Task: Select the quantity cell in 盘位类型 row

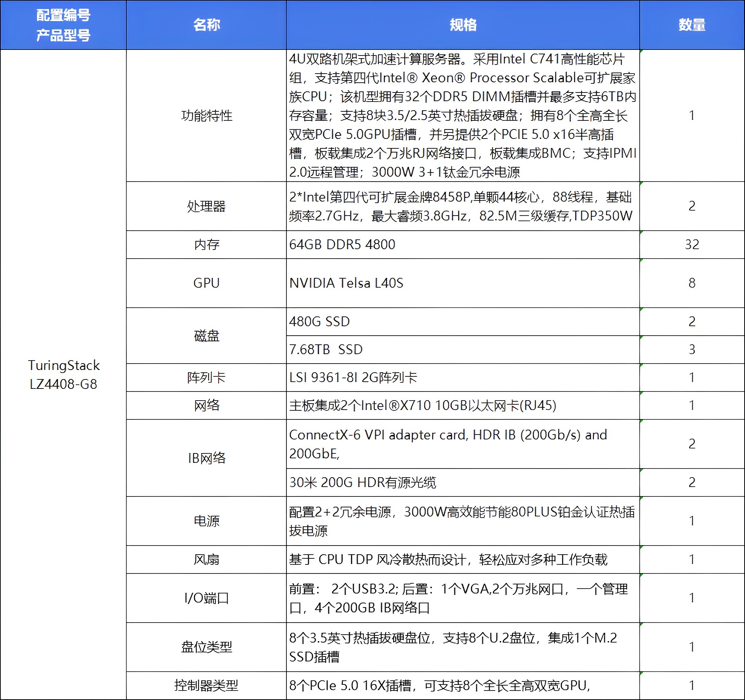Action: [x=692, y=647]
